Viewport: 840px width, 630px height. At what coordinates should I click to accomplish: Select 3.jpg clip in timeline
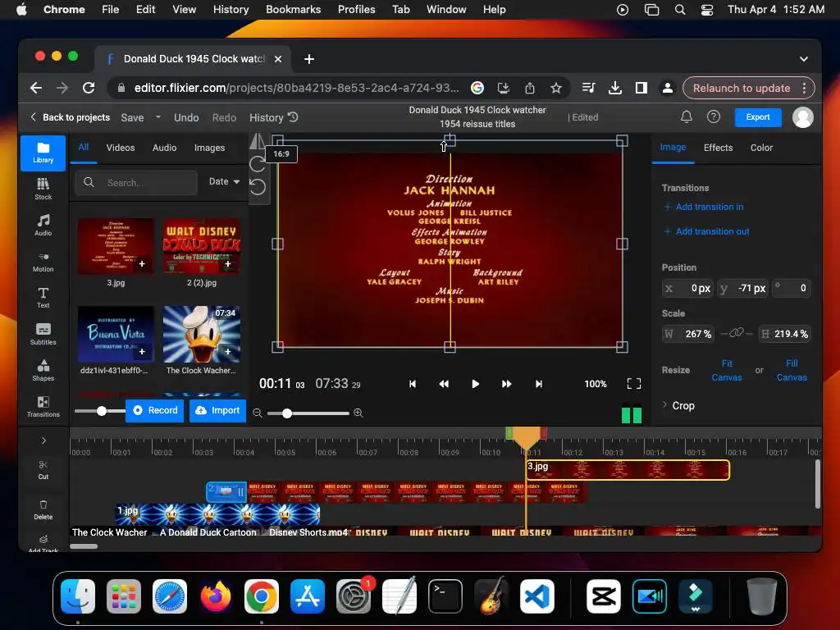point(628,470)
